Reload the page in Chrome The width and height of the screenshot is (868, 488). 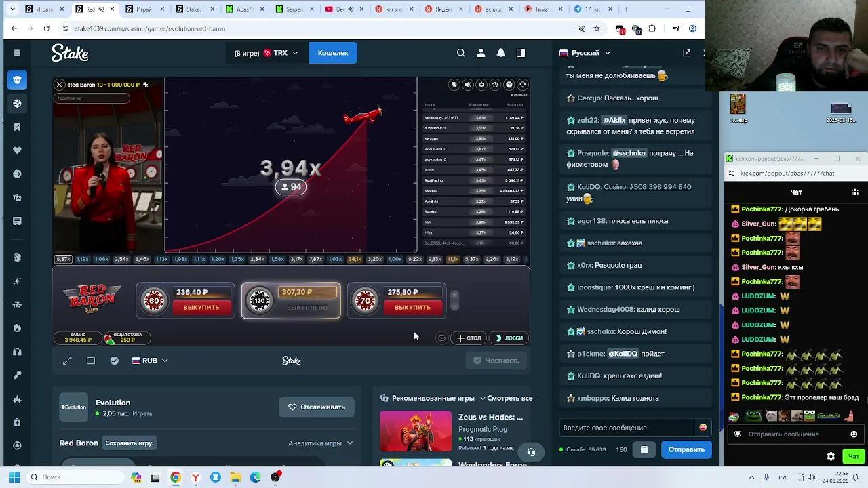coord(46,28)
